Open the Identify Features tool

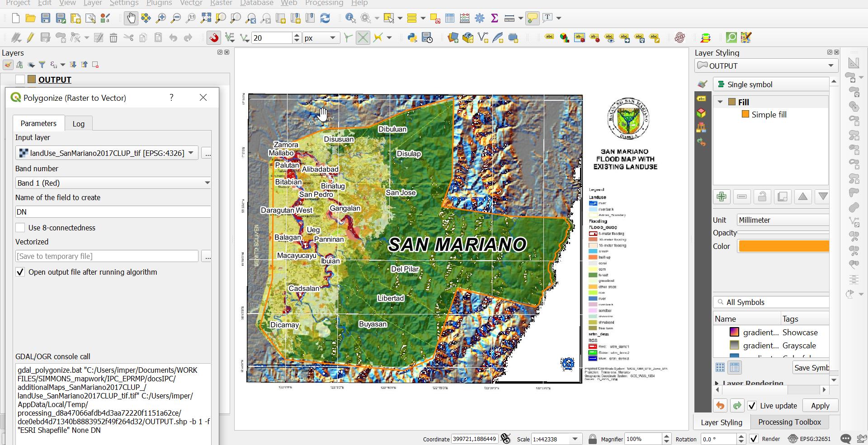pyautogui.click(x=349, y=19)
